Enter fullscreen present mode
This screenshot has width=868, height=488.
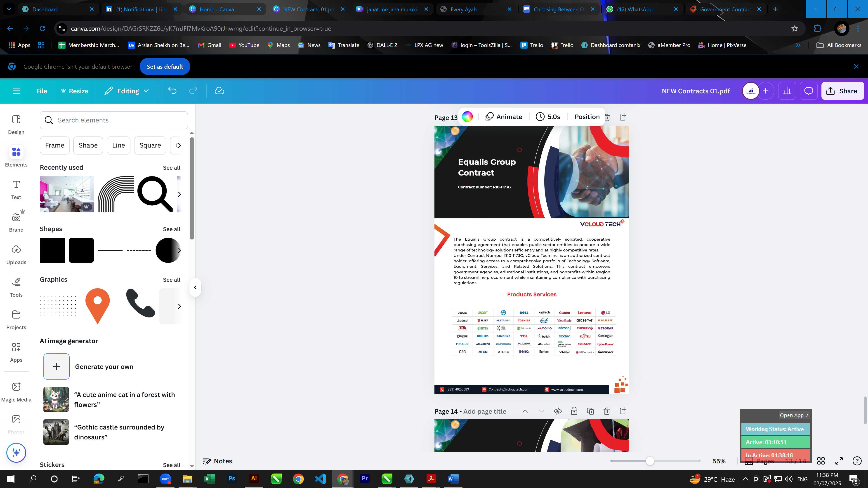(x=839, y=461)
